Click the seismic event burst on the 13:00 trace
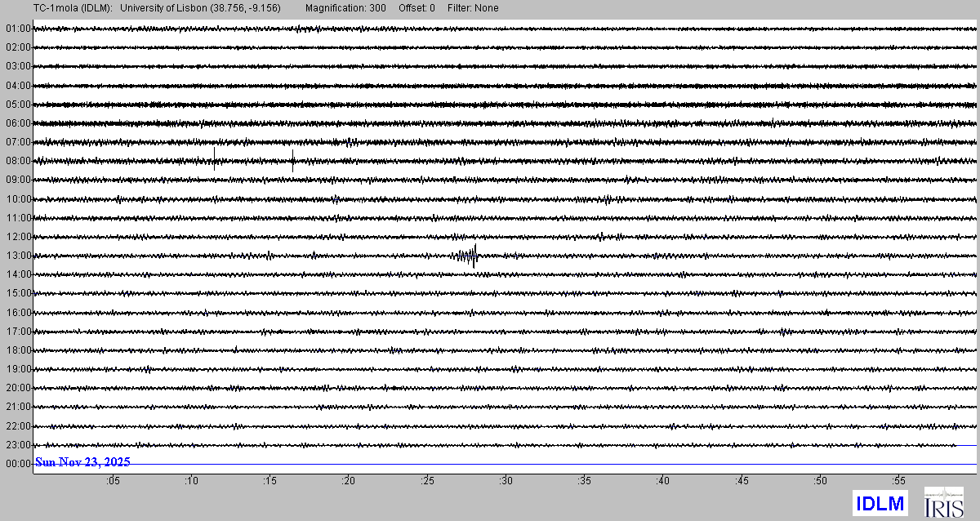Screen dimensions: 980x521 (467, 256)
